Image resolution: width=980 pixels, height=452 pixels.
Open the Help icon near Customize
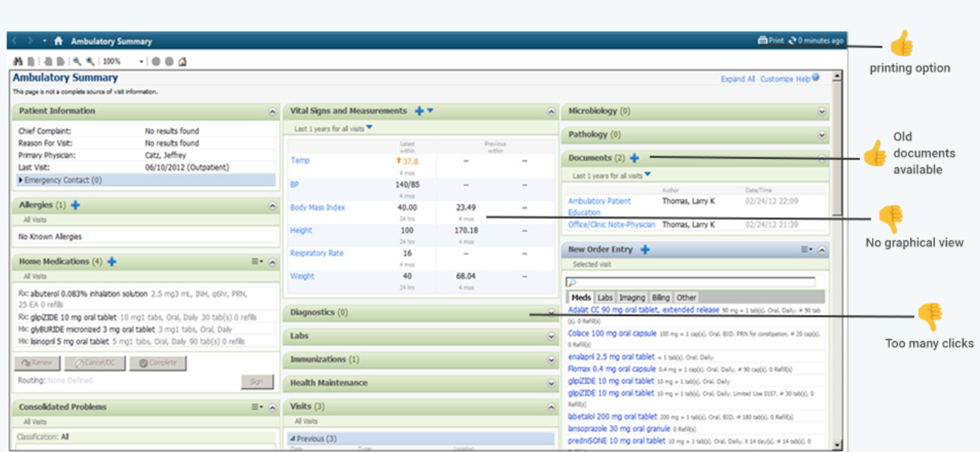coord(815,78)
